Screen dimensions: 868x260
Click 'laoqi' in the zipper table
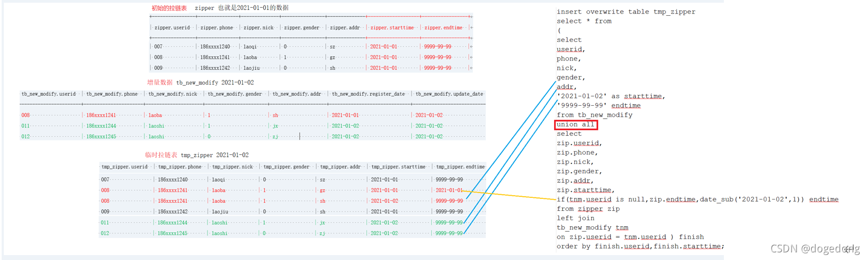250,47
